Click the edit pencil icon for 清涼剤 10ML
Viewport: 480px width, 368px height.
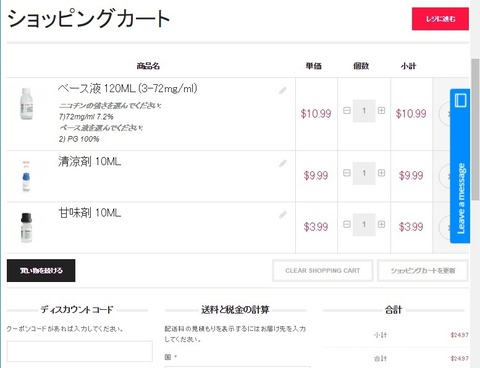tap(283, 163)
